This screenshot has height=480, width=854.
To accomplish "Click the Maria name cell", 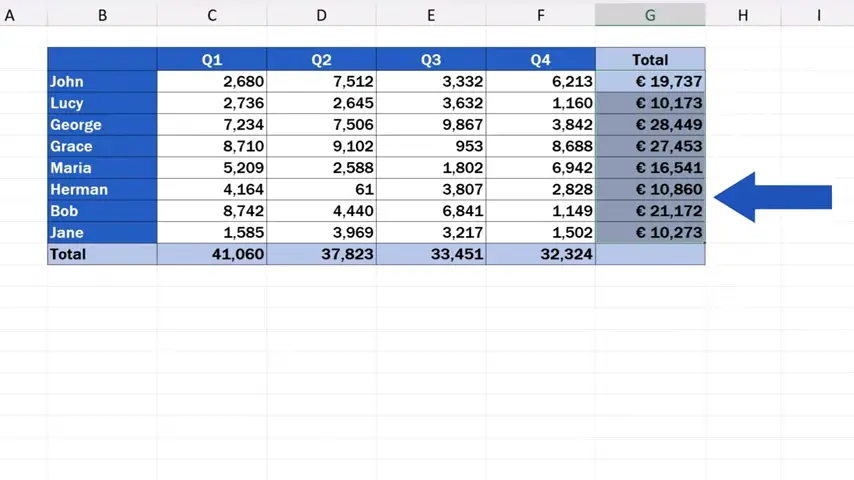I will pyautogui.click(x=102, y=168).
